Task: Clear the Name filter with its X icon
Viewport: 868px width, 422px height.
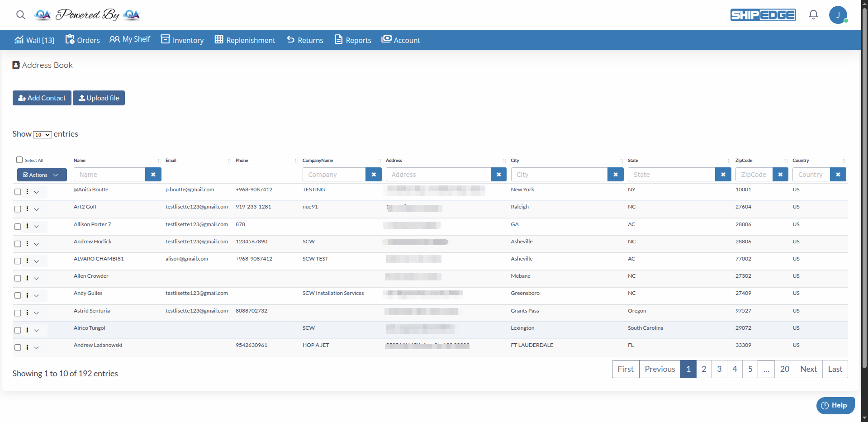Action: coord(153,174)
